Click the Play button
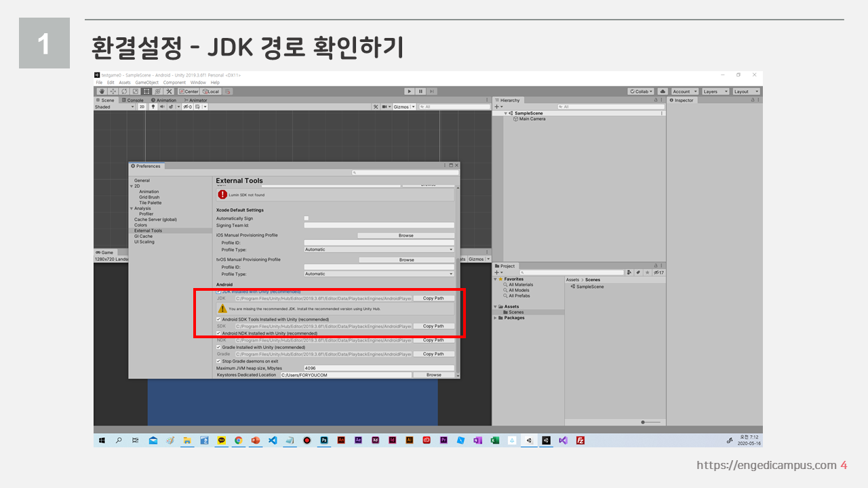Image resolution: width=868 pixels, height=488 pixels. click(410, 91)
